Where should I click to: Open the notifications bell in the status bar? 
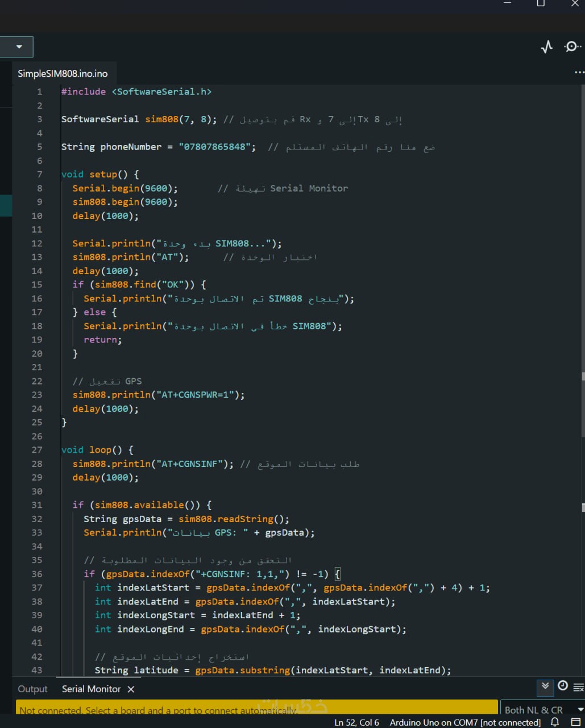tap(555, 722)
